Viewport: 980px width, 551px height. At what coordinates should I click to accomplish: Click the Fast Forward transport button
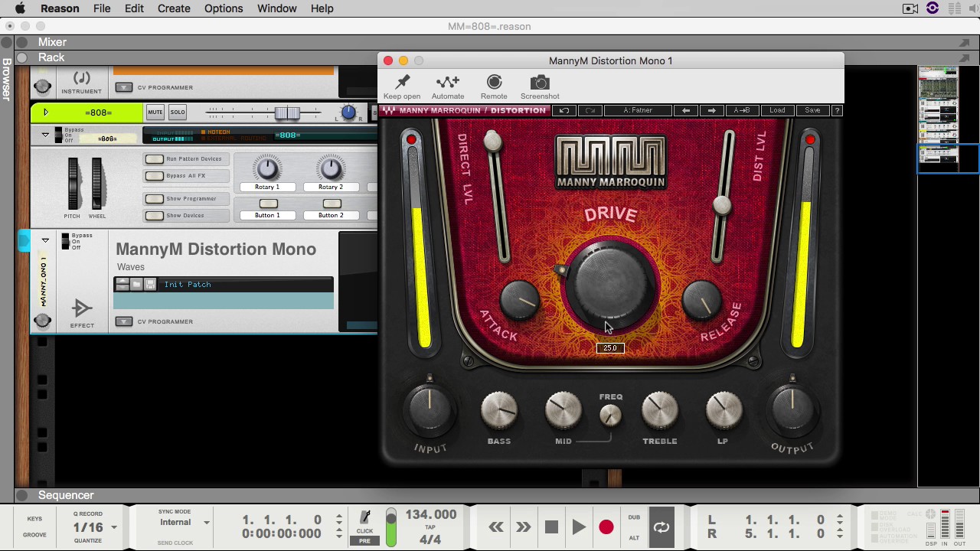click(523, 527)
